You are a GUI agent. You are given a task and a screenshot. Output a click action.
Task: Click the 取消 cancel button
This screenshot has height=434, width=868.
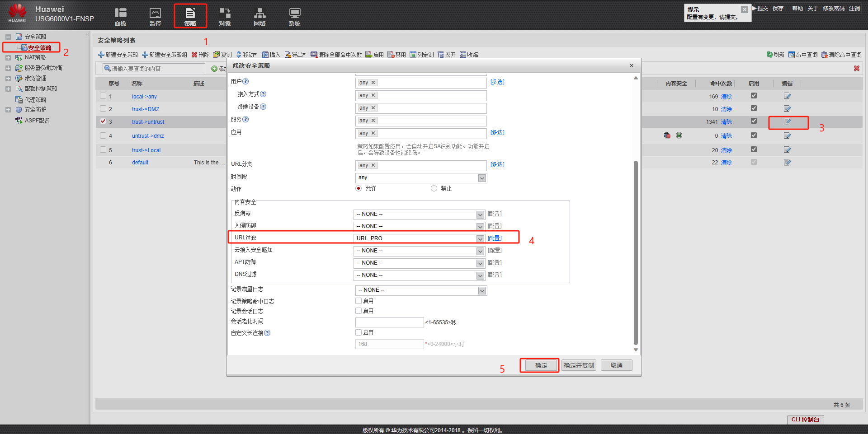point(616,365)
